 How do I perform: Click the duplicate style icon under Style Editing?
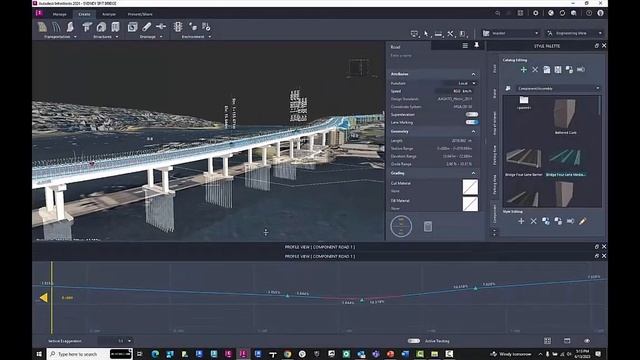point(546,221)
